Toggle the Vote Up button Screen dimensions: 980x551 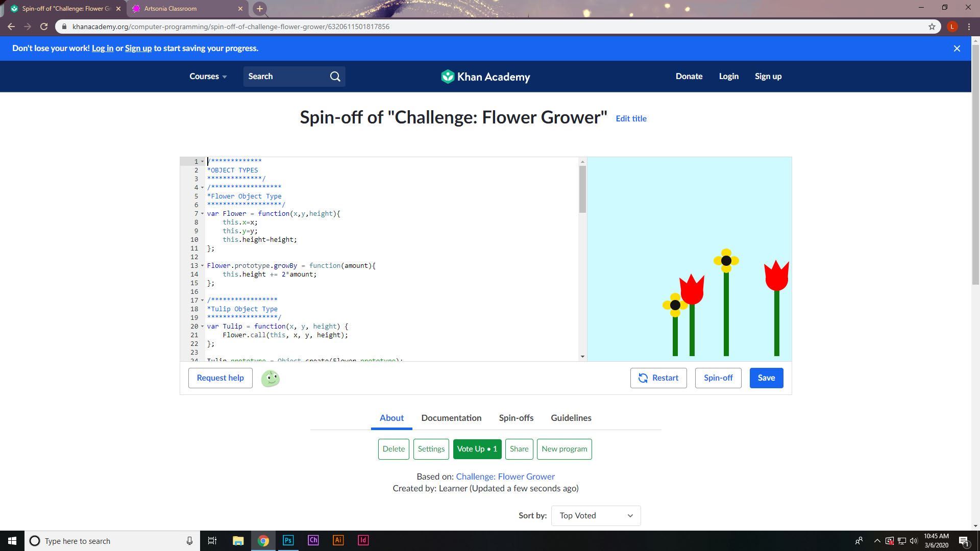click(x=477, y=449)
